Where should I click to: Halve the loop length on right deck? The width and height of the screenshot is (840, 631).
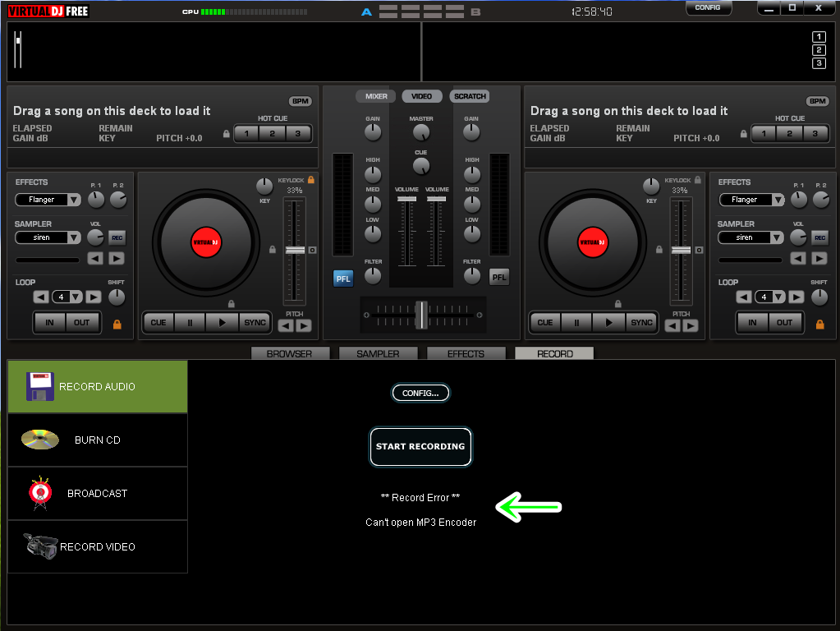click(x=744, y=297)
